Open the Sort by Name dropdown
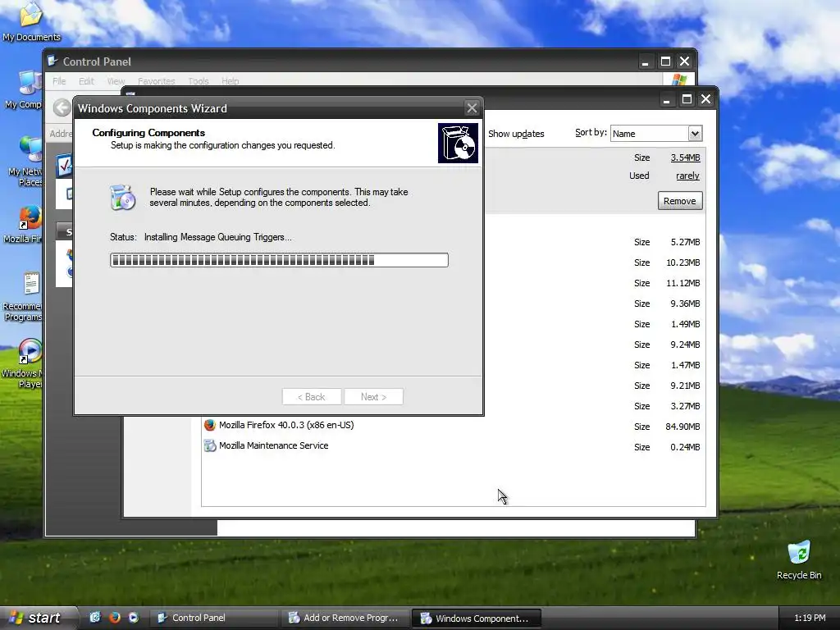 tap(695, 134)
